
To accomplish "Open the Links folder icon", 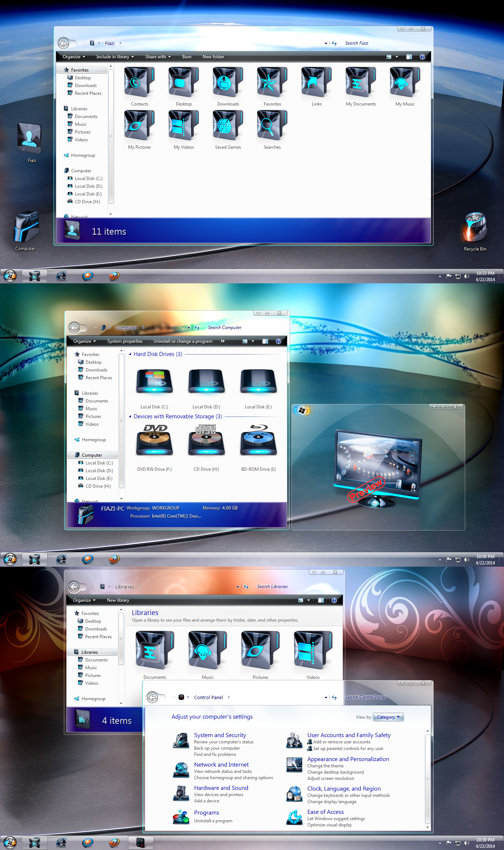I will pyautogui.click(x=317, y=82).
